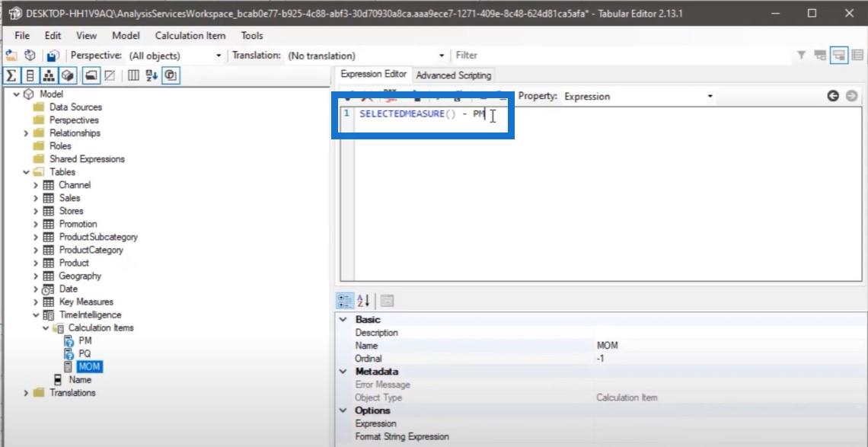The image size is (868, 447).
Task: Expand the Channel table
Action: [x=36, y=185]
